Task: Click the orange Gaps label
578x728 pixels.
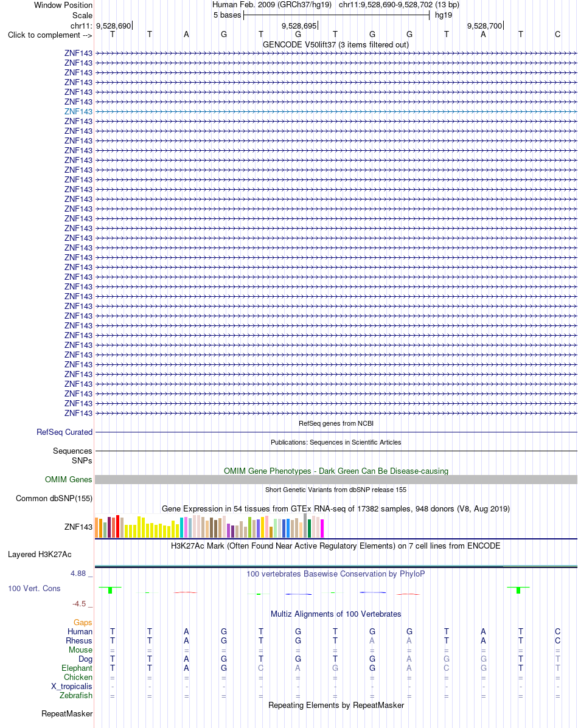Action: tap(83, 622)
